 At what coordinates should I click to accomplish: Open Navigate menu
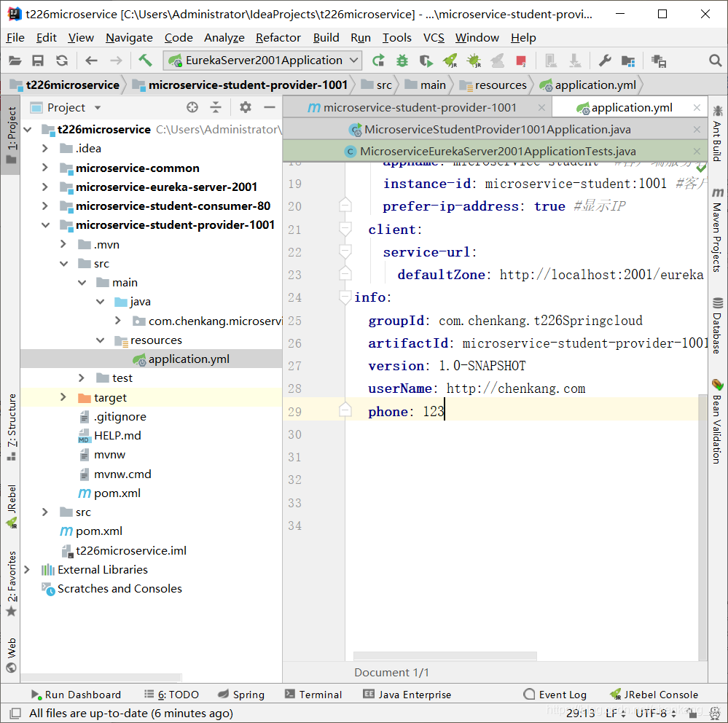[129, 38]
